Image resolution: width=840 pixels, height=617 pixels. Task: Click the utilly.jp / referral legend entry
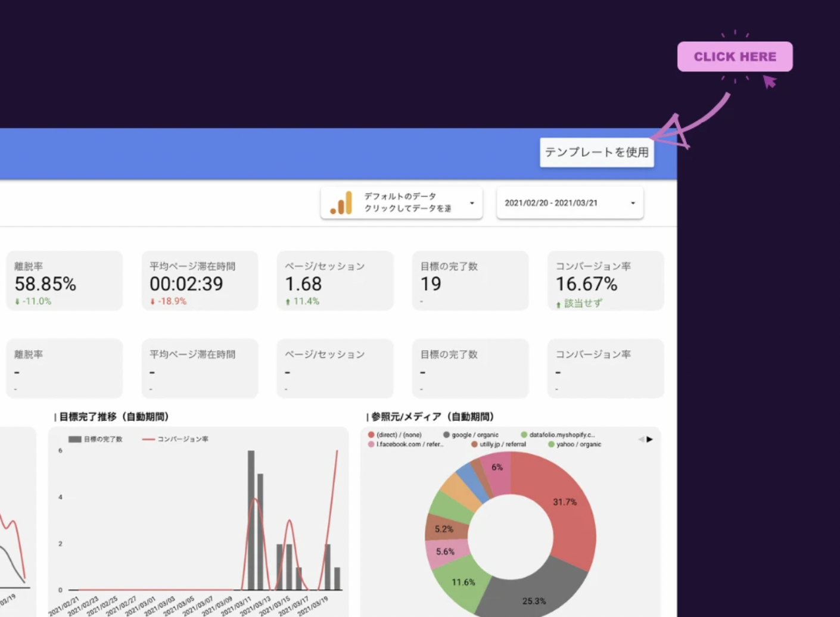coord(498,444)
